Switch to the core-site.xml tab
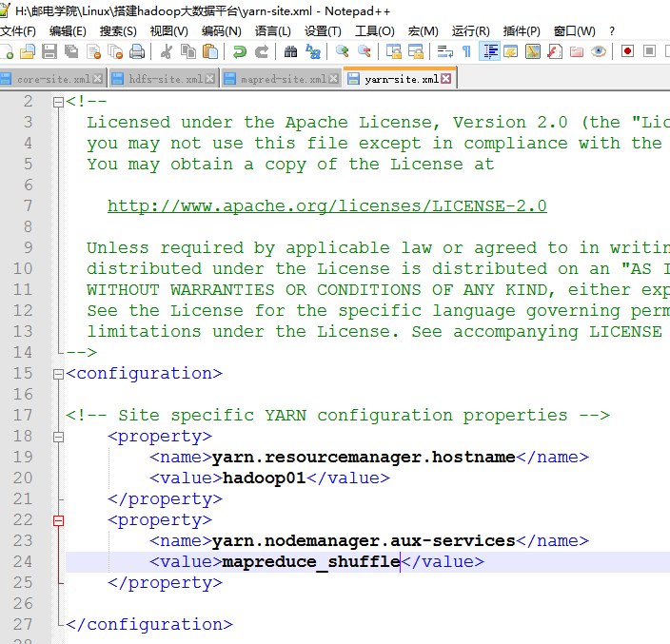670x644 pixels. pyautogui.click(x=52, y=79)
